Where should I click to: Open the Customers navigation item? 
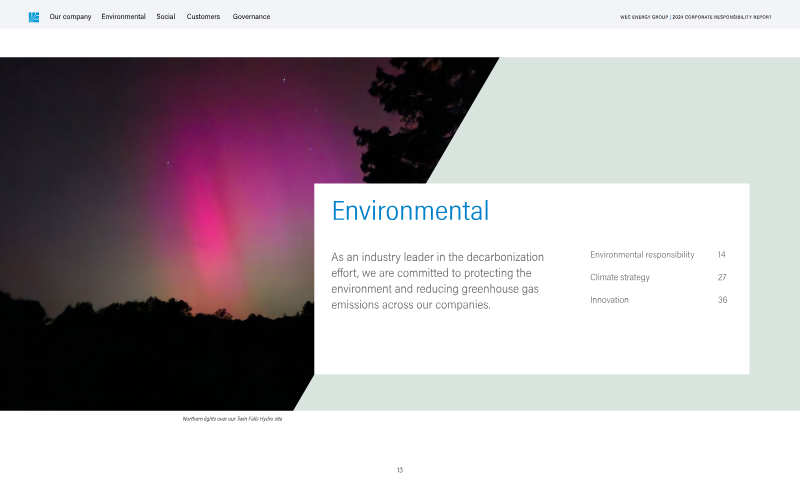203,17
